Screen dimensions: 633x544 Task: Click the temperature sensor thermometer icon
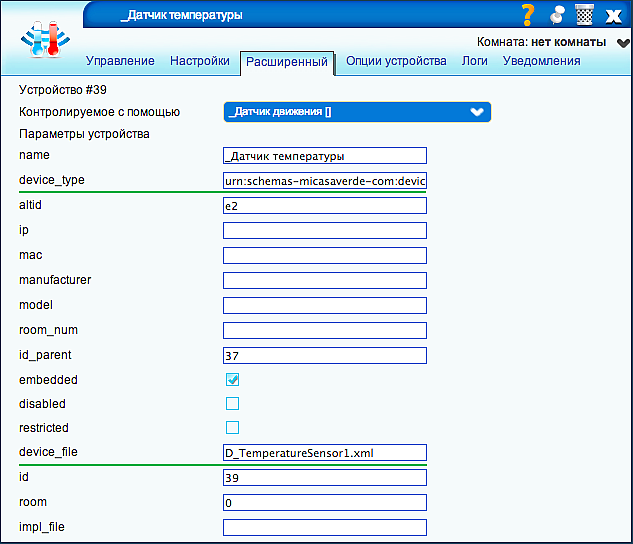(x=45, y=41)
